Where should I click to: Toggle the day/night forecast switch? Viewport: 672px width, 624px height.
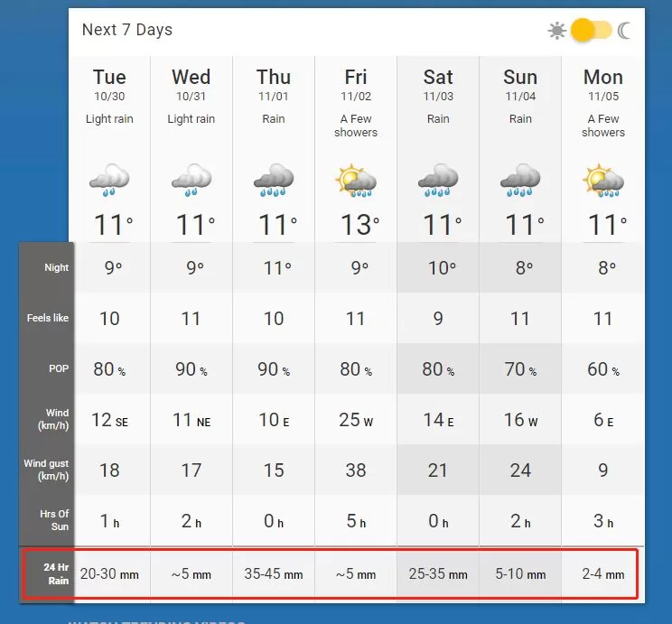(x=592, y=31)
